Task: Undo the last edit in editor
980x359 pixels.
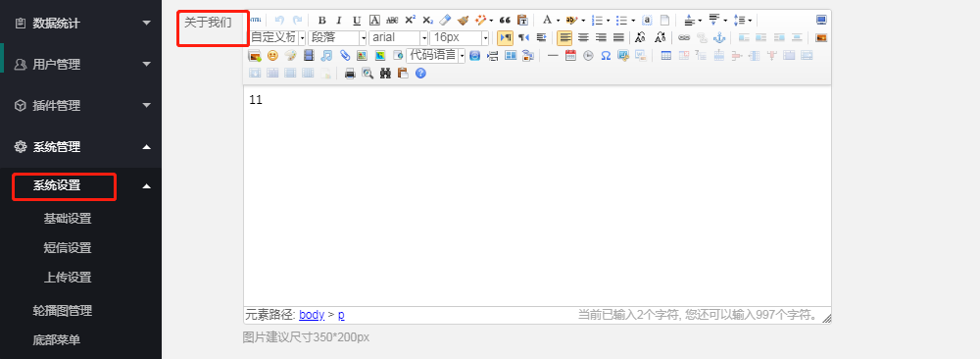Action: coord(279,20)
